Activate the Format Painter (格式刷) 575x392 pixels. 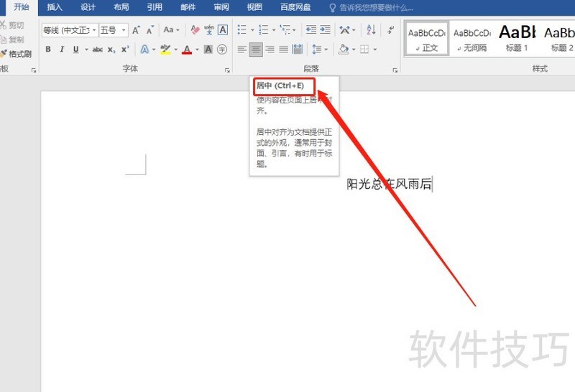tap(15, 54)
